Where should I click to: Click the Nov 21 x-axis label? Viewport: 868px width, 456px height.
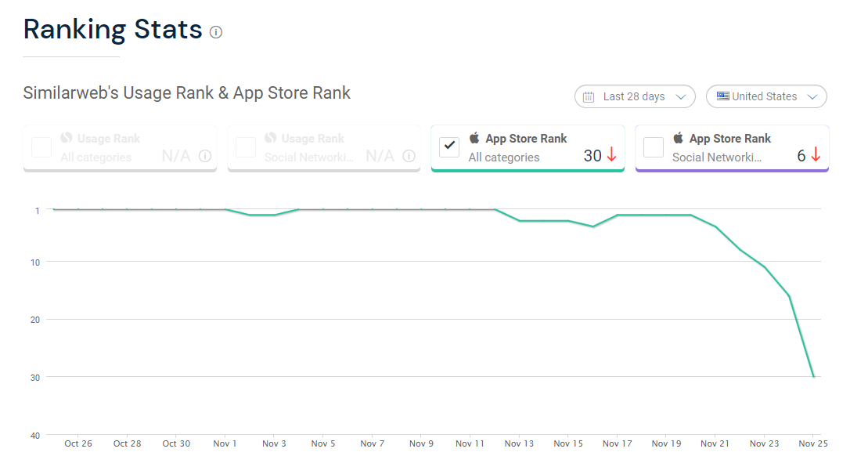click(715, 443)
